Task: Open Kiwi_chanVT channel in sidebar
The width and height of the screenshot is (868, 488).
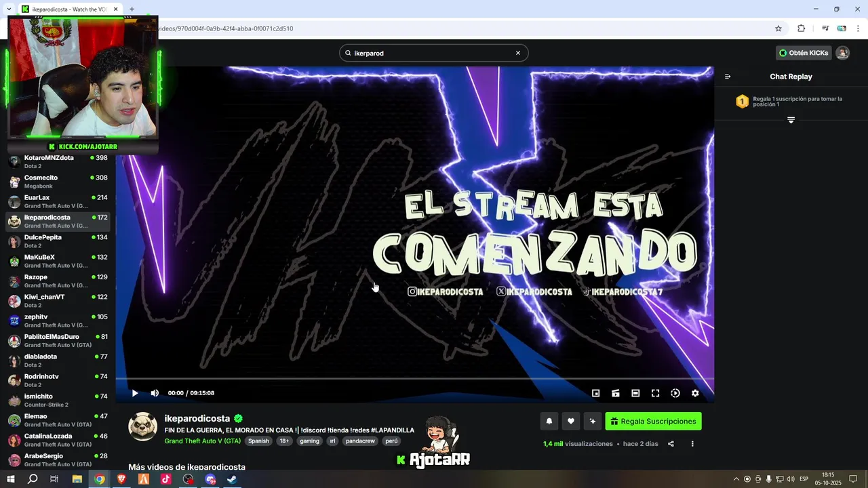Action: tap(58, 301)
